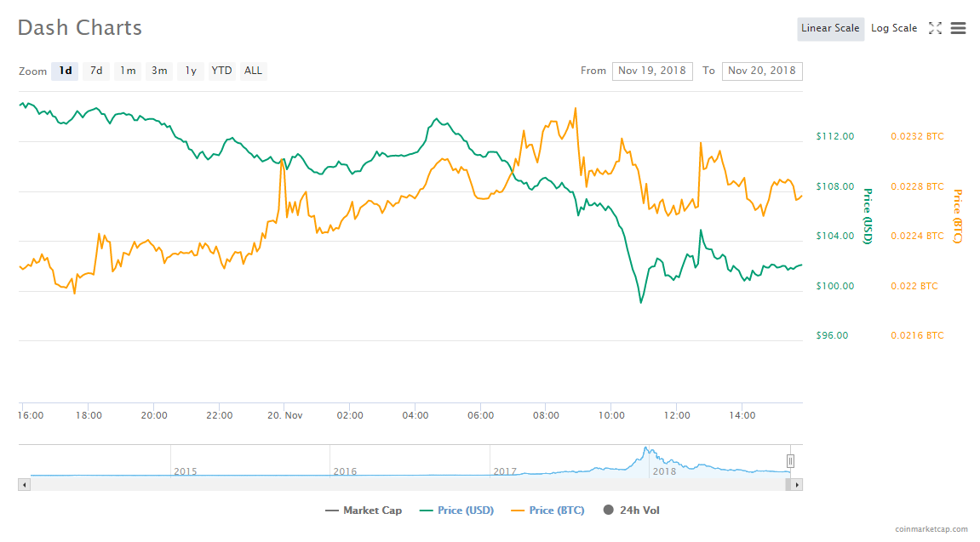Select Linear Scale view

(830, 28)
